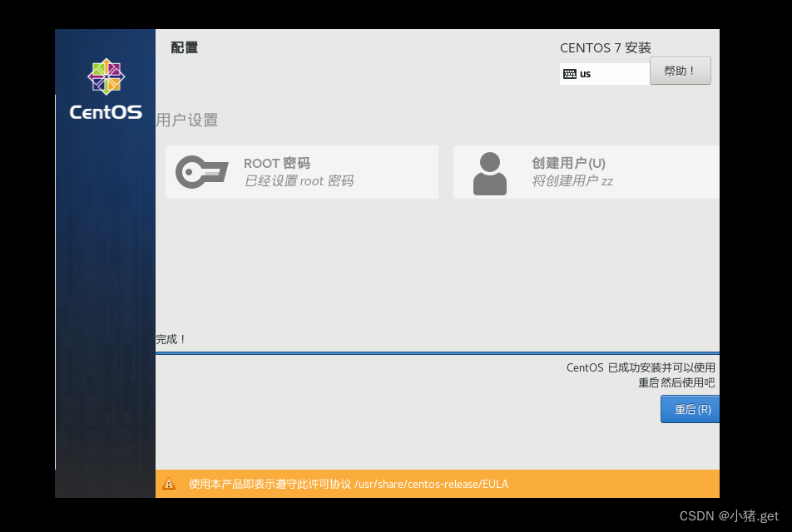This screenshot has width=792, height=532.
Task: Click the 完成! status text
Action: [171, 339]
